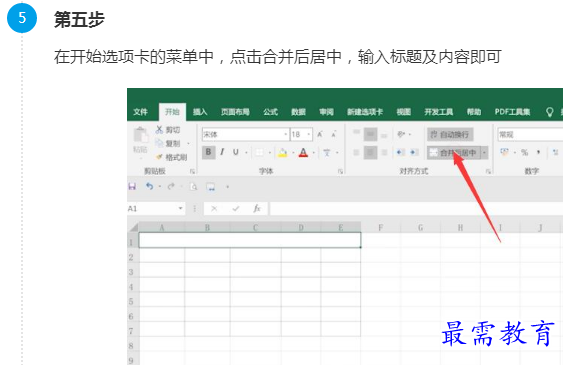Click the Cut scissors button
563x365 pixels.
[x=167, y=130]
